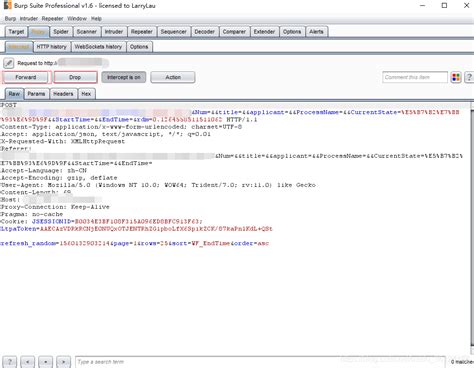Open the Decoder tab

click(205, 32)
